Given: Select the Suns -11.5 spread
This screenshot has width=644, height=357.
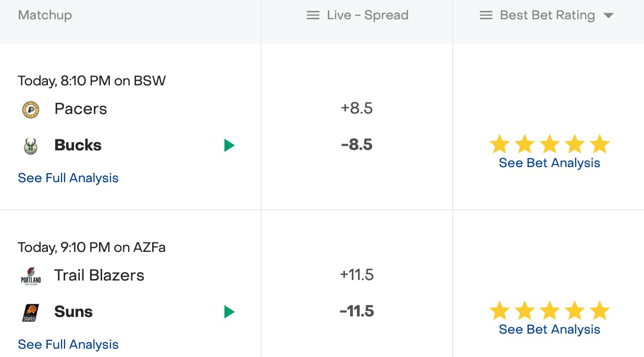Looking at the screenshot, I should coord(357,311).
